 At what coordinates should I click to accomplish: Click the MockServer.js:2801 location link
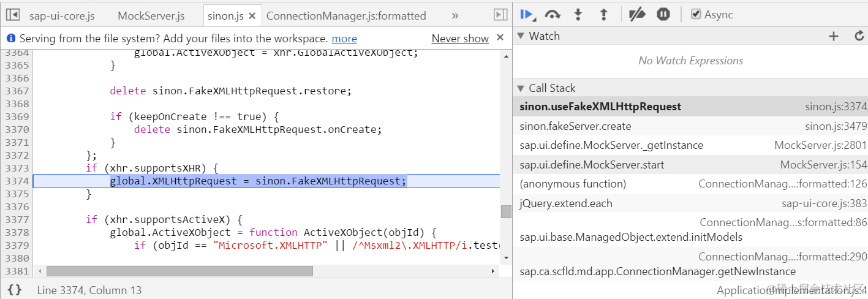[x=821, y=145]
